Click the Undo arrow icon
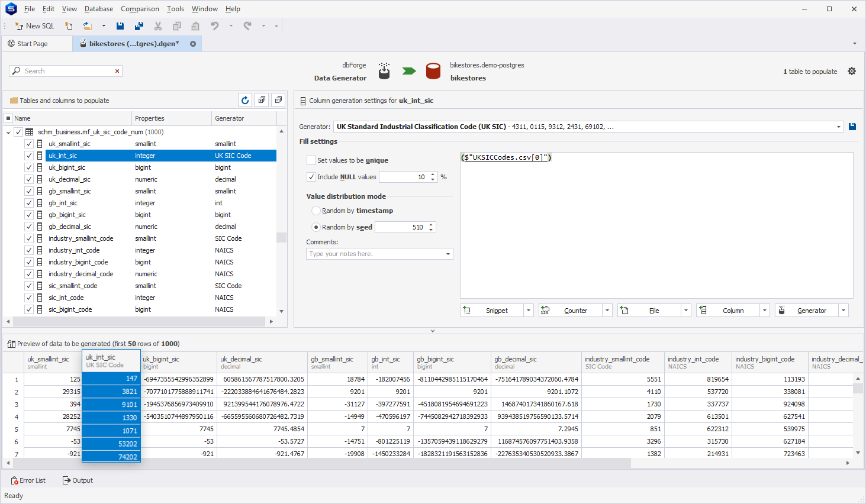This screenshot has width=866, height=504. (215, 26)
